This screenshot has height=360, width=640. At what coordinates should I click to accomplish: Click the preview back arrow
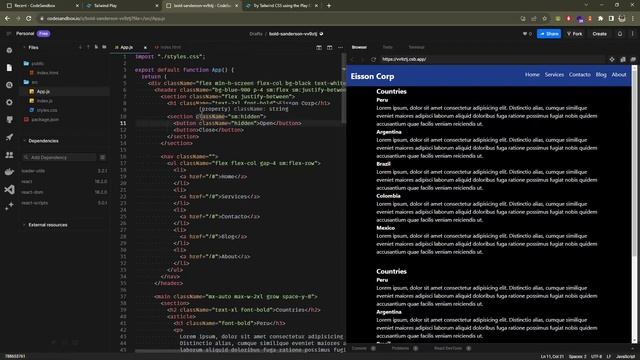pos(353,59)
